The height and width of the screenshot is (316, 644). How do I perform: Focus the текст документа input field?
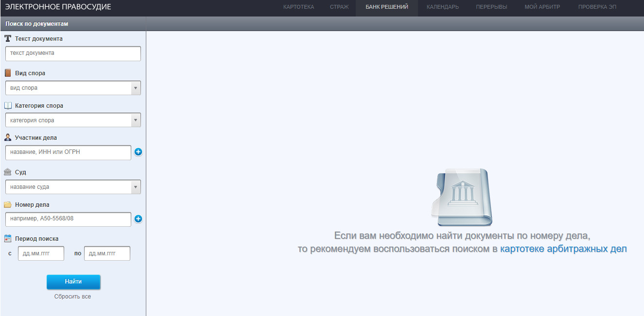(73, 53)
